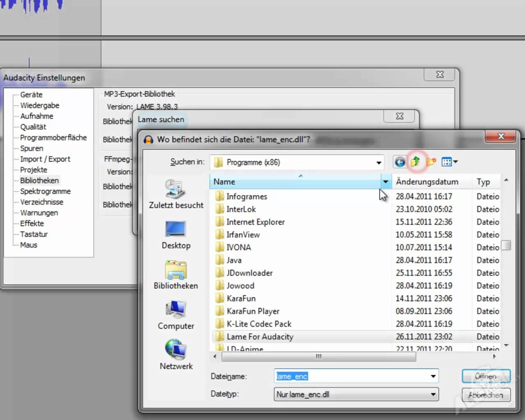Screen dimensions: 525x420
Task: Click the horizontal scrollbar of file list
Action: tap(318, 357)
